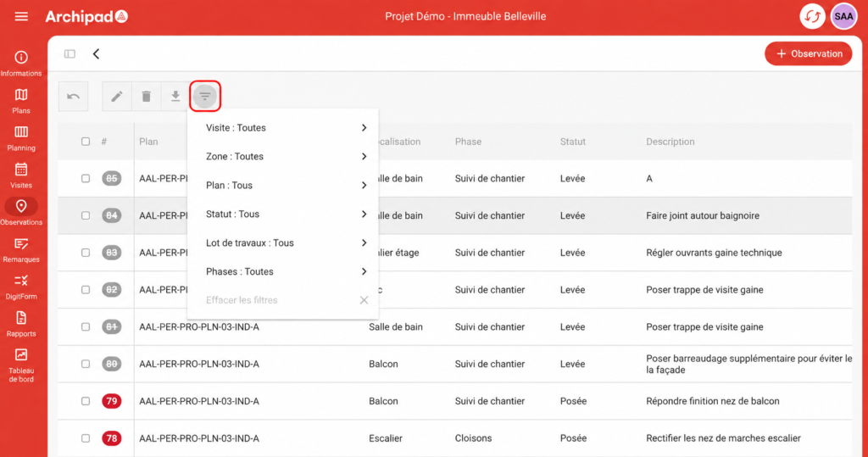Viewport: 868px width, 457px height.
Task: Add a new Observation with the + button
Action: click(808, 53)
